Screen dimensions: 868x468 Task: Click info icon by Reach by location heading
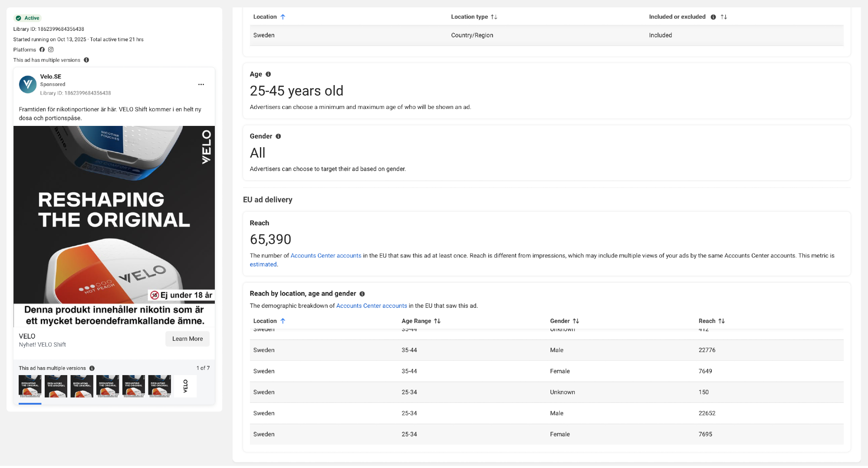(362, 294)
